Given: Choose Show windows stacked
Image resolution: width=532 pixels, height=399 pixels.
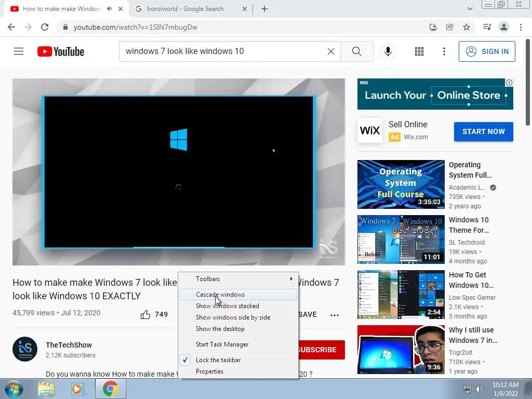Looking at the screenshot, I should click(238, 306).
